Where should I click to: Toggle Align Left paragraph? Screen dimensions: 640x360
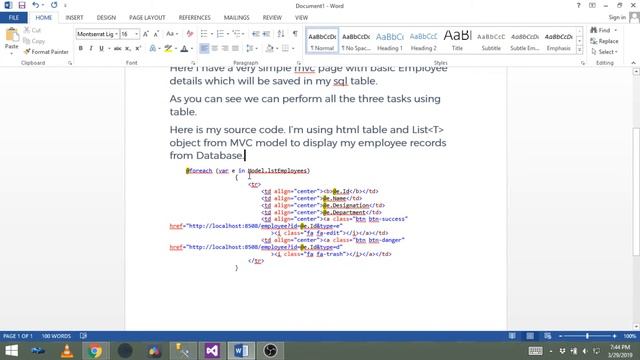pyautogui.click(x=204, y=49)
